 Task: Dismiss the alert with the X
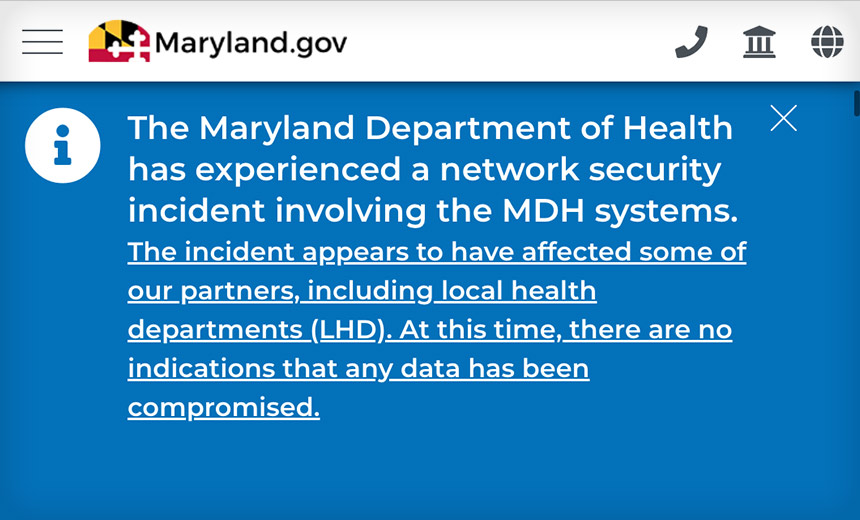(783, 118)
